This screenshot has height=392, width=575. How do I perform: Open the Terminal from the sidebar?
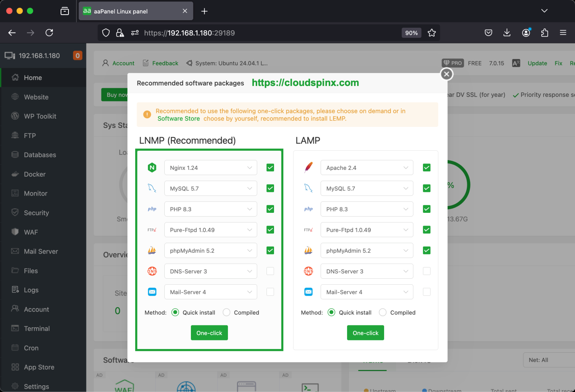pyautogui.click(x=36, y=328)
